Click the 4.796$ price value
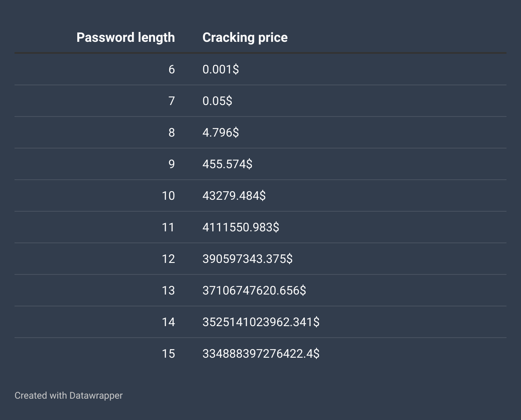This screenshot has width=521, height=420. [220, 132]
